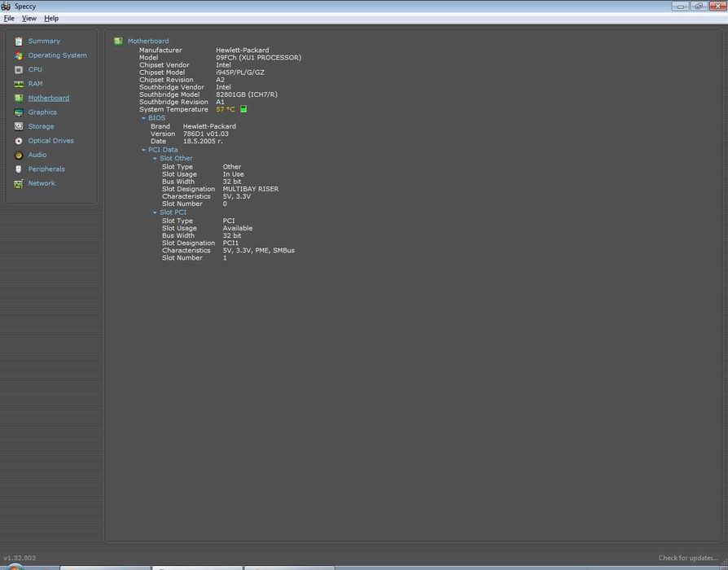Open Optical Drives disc icon

pyautogui.click(x=19, y=141)
